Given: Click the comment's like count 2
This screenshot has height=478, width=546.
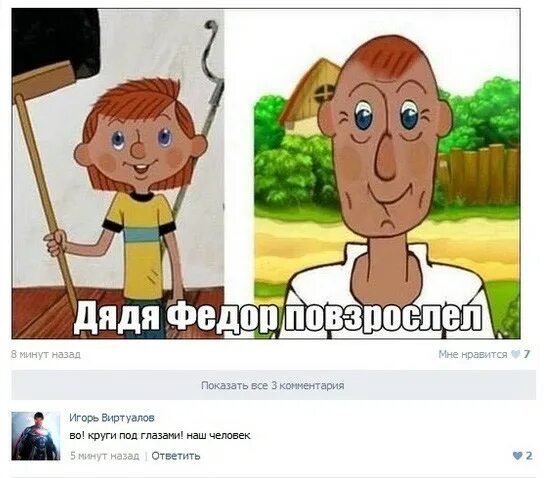Looking at the screenshot, I should [529, 455].
